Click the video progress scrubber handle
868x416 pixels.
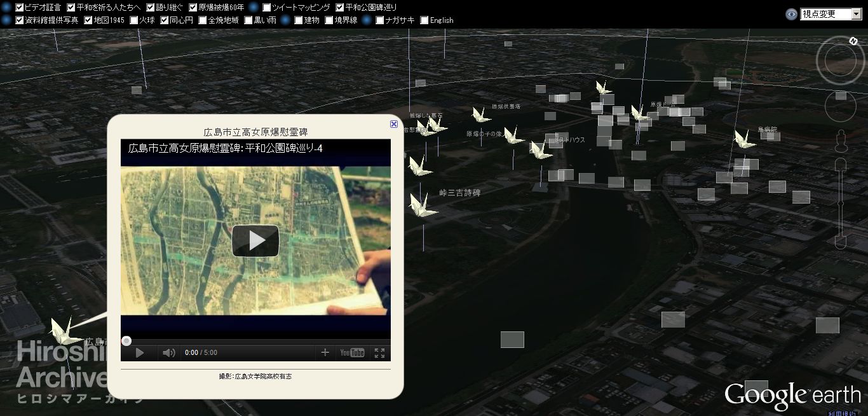point(126,341)
